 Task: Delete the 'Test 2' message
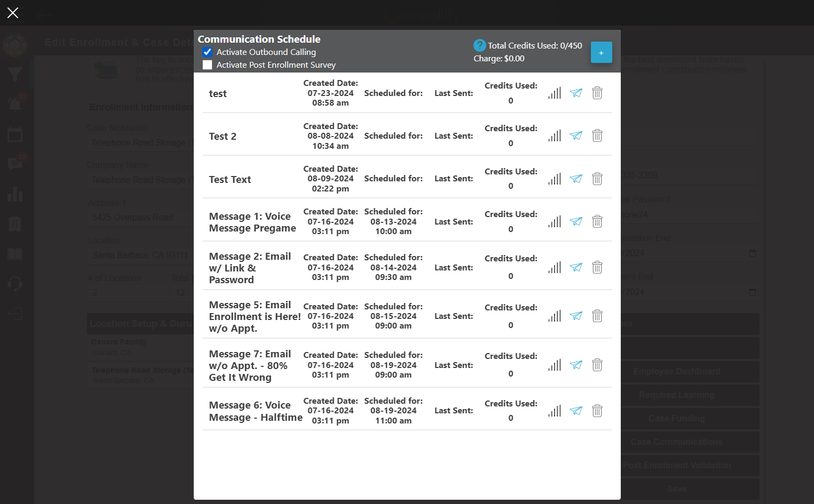pos(597,135)
